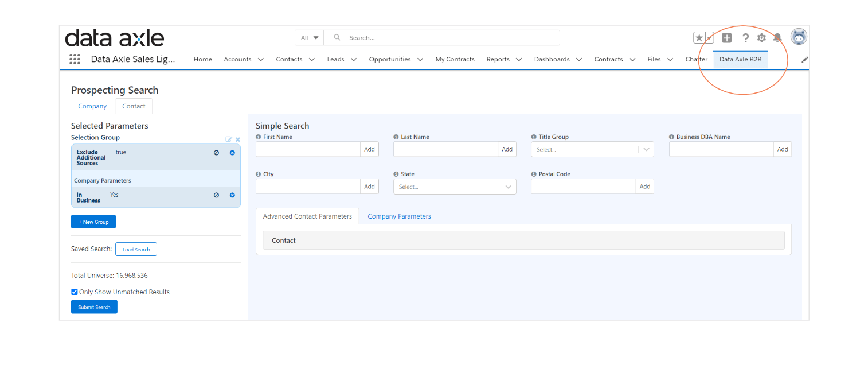Click the pencil edit navigation icon

click(804, 59)
